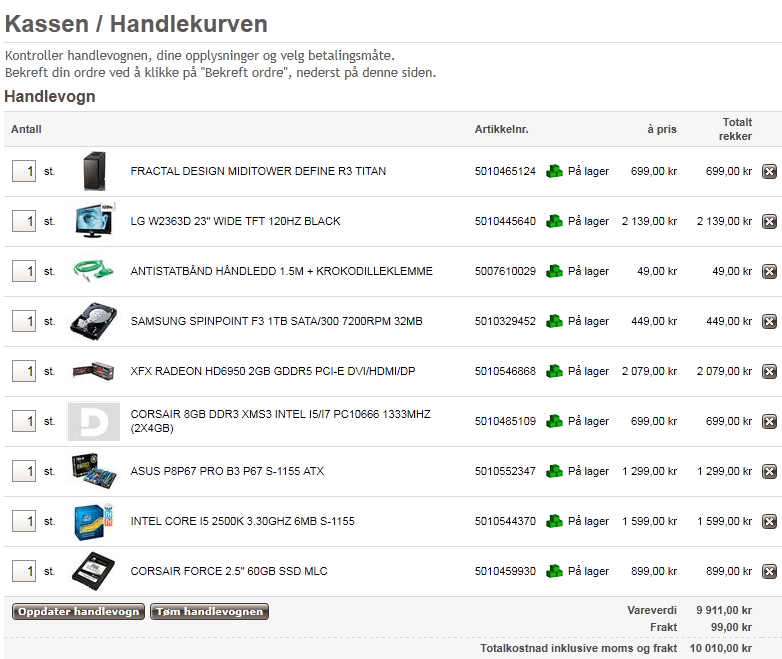Edit quantity field for Corsair Force SSD
The height and width of the screenshot is (659, 782).
[24, 571]
